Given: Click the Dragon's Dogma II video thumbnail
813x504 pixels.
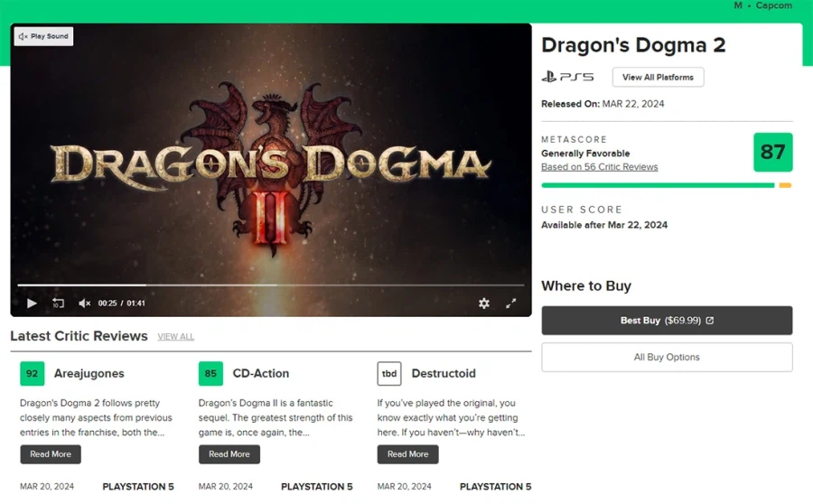Looking at the screenshot, I should pos(271,163).
